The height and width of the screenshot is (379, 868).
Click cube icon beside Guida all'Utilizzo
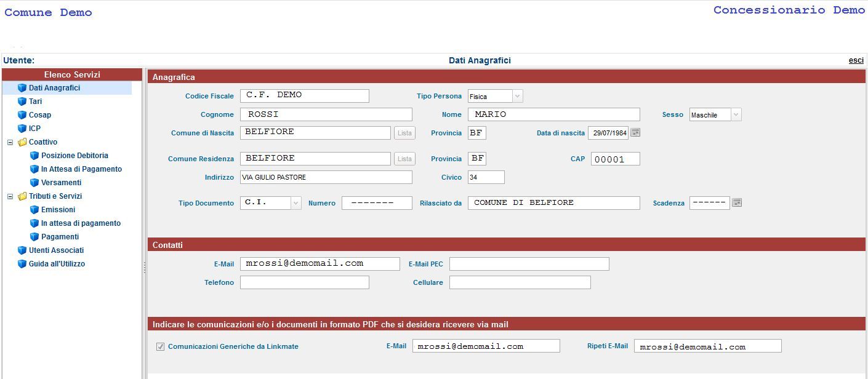22,264
